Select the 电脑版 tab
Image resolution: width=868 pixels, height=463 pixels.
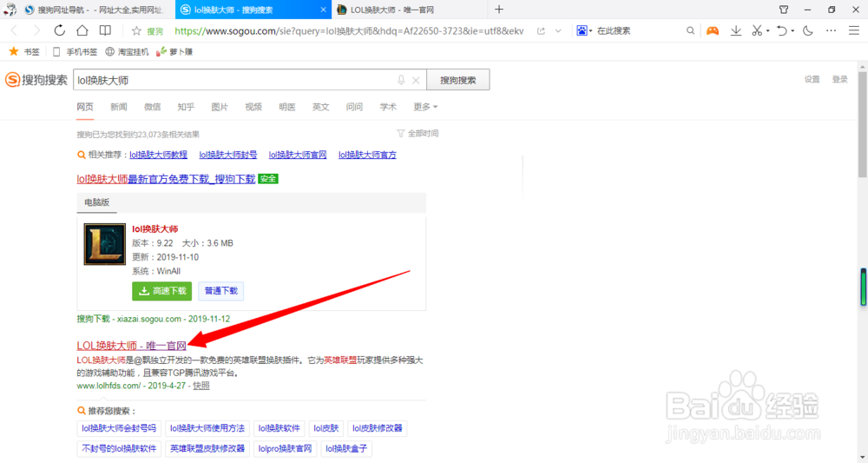tap(97, 202)
